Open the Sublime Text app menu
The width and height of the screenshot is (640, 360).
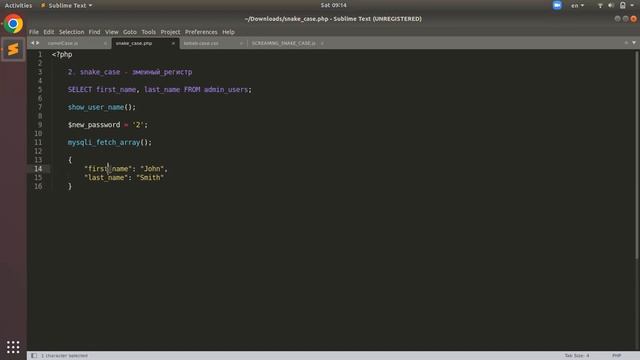coord(67,5)
